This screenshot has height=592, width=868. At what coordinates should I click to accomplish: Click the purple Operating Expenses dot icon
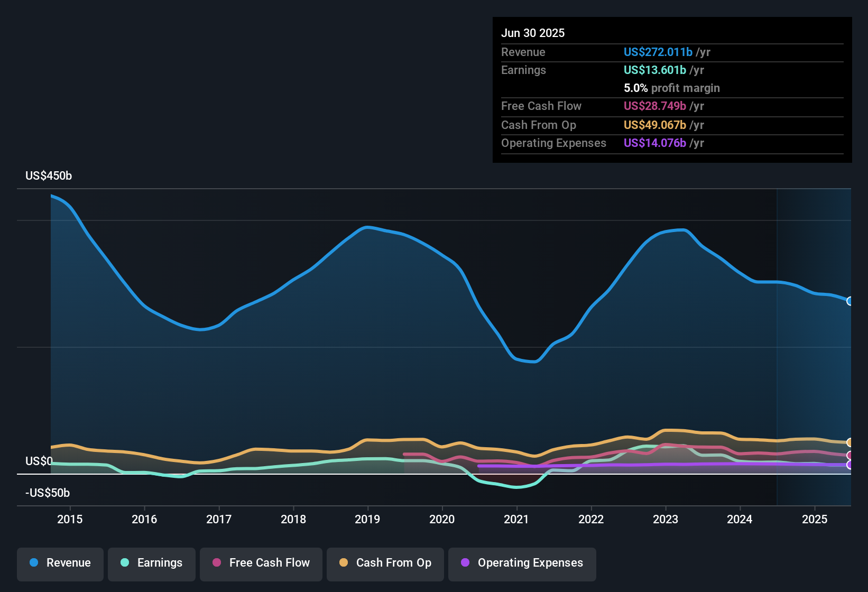click(x=465, y=563)
